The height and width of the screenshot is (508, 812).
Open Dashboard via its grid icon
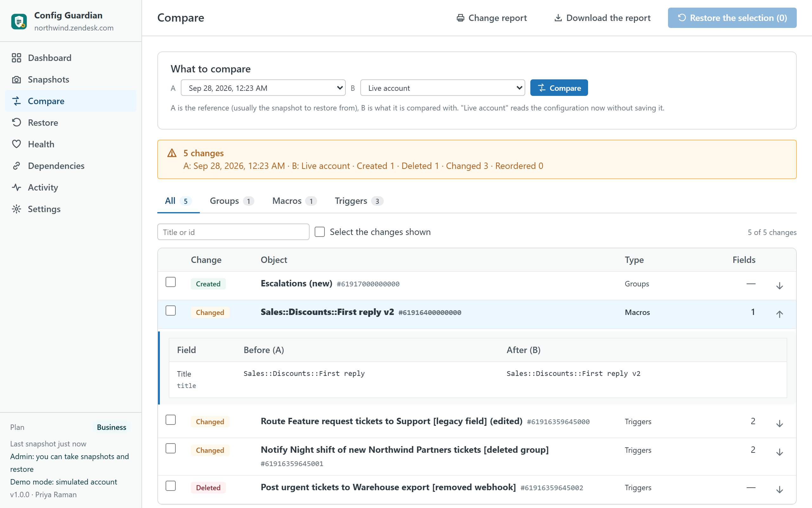(x=16, y=58)
